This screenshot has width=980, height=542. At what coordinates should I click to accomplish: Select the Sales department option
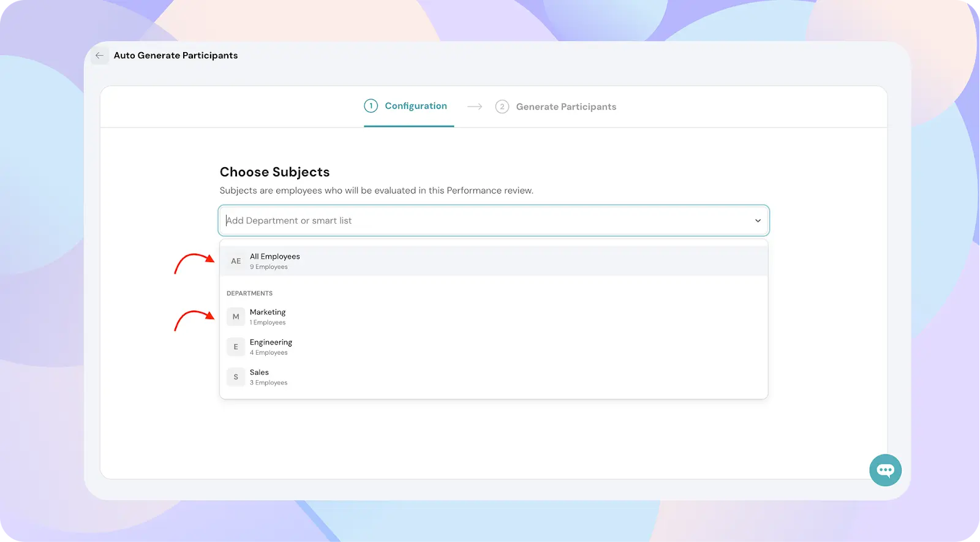pos(259,372)
